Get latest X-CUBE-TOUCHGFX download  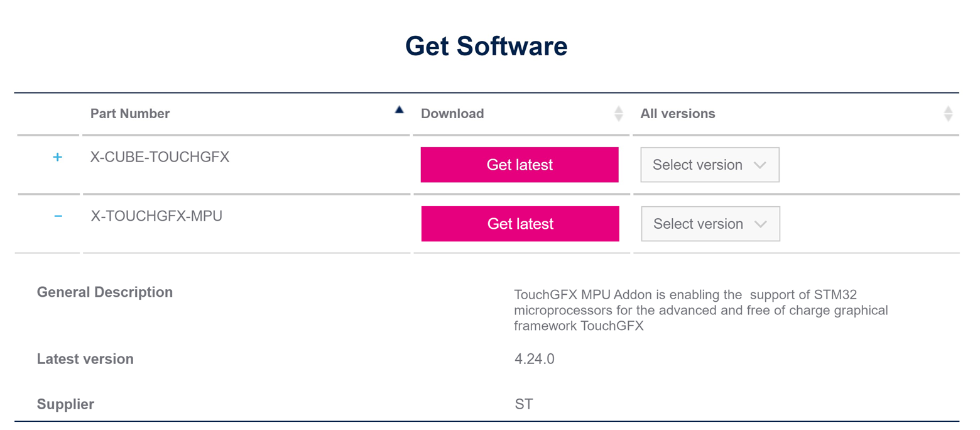(520, 165)
